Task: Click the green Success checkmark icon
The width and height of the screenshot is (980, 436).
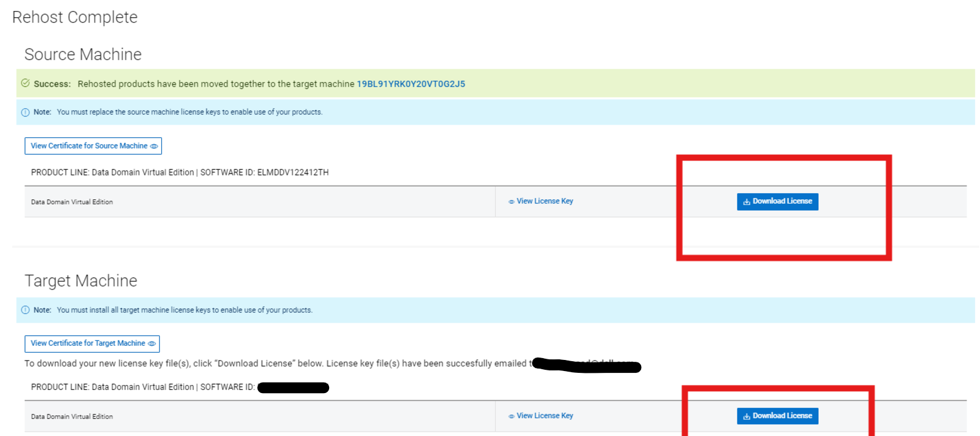Action: (25, 83)
